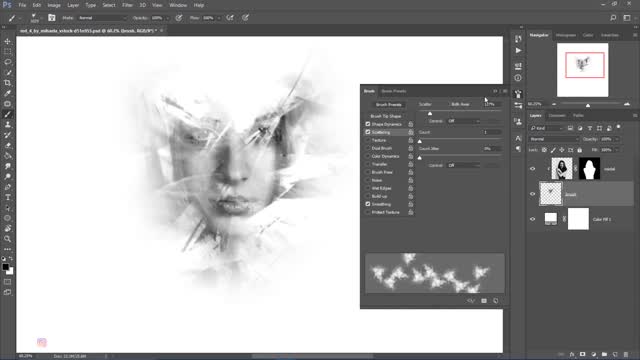Hide the Color Fill 1 layer

532,219
